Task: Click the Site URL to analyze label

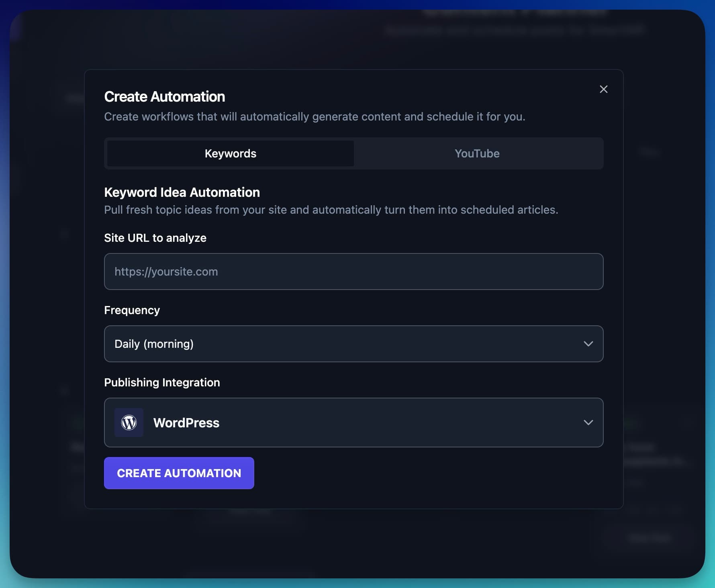Action: coord(155,237)
